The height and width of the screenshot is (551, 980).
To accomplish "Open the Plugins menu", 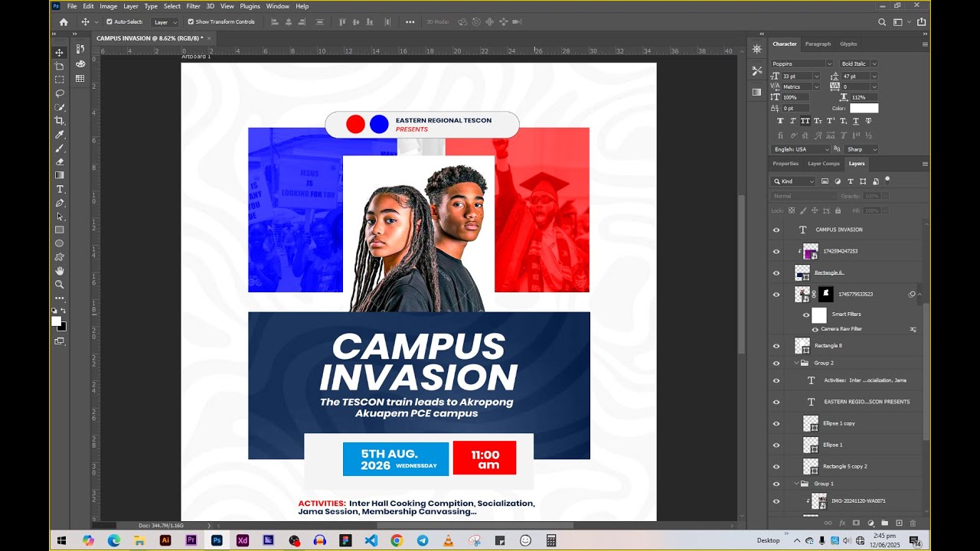I will tap(250, 6).
